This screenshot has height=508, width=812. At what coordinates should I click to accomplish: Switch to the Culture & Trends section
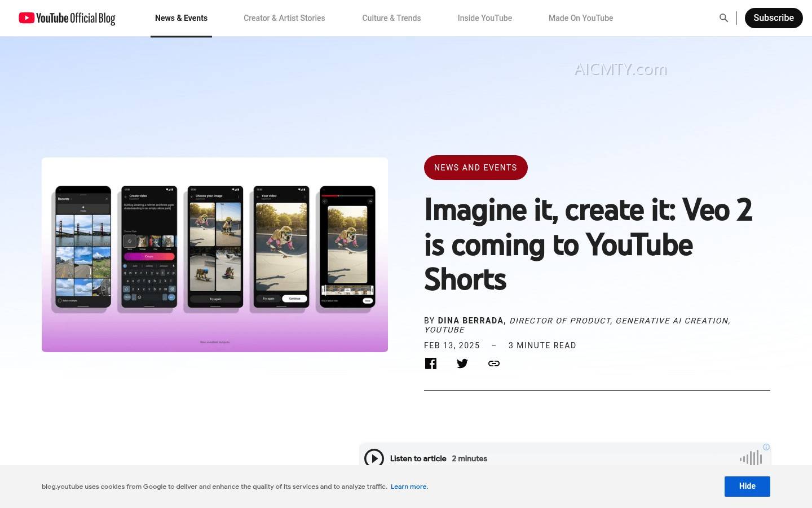pyautogui.click(x=391, y=17)
